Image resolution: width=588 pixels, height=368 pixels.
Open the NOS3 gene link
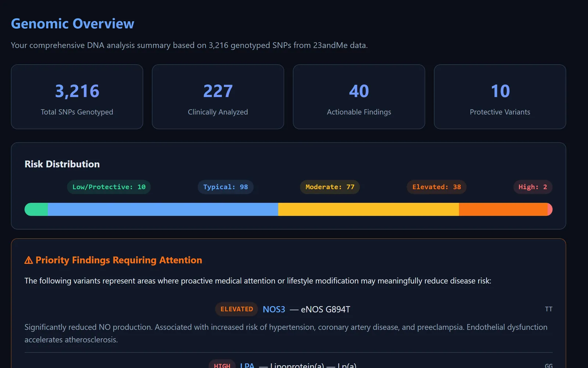[x=274, y=309]
